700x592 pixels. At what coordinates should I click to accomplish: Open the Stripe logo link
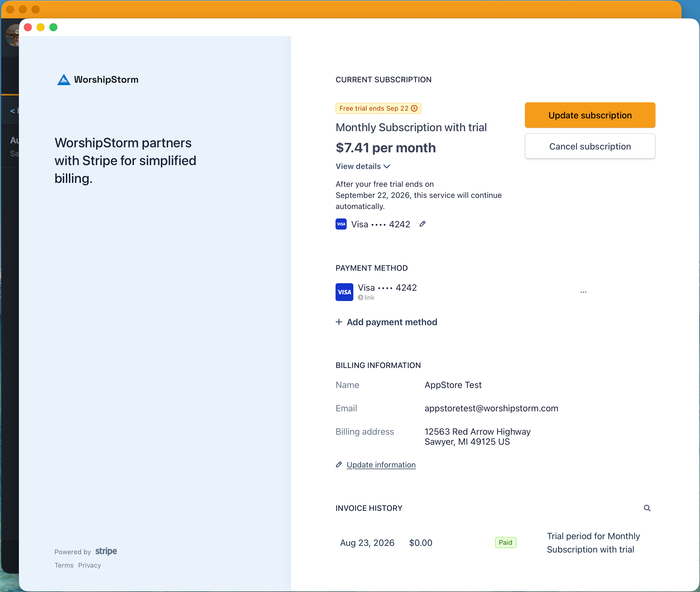[x=106, y=551]
